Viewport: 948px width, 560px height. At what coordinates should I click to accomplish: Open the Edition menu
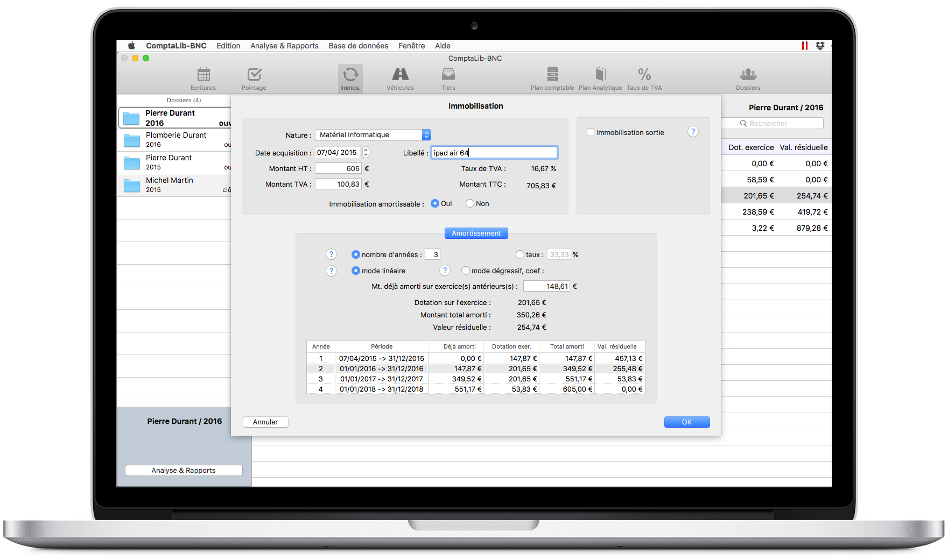[x=228, y=46]
